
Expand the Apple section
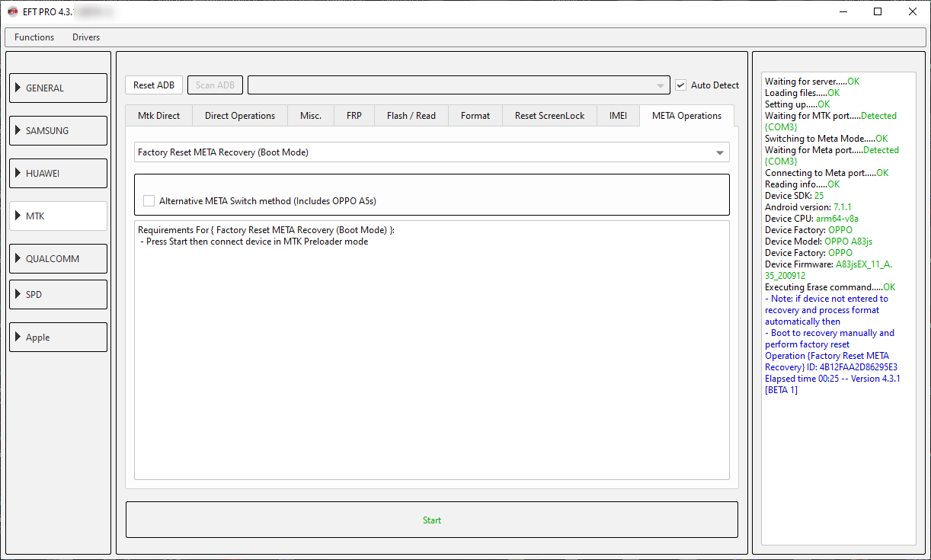(x=58, y=337)
